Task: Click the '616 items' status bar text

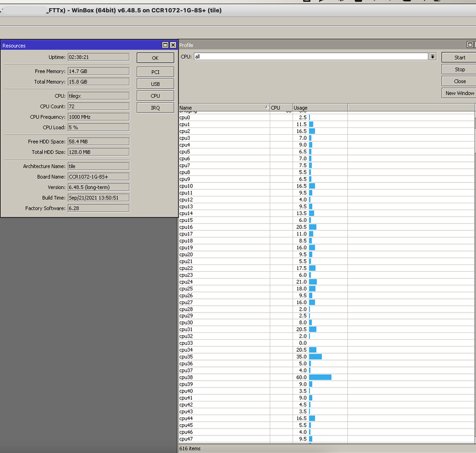Action: click(x=190, y=448)
